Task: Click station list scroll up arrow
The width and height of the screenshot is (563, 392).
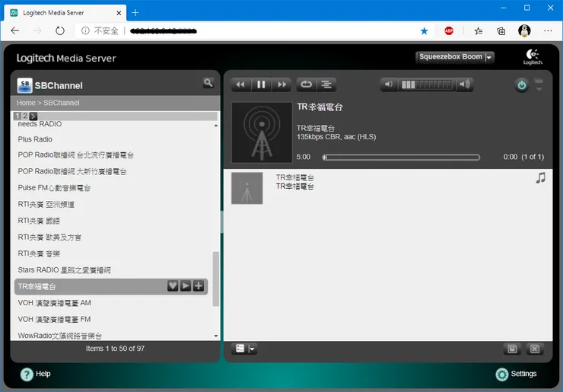Action: click(x=216, y=126)
